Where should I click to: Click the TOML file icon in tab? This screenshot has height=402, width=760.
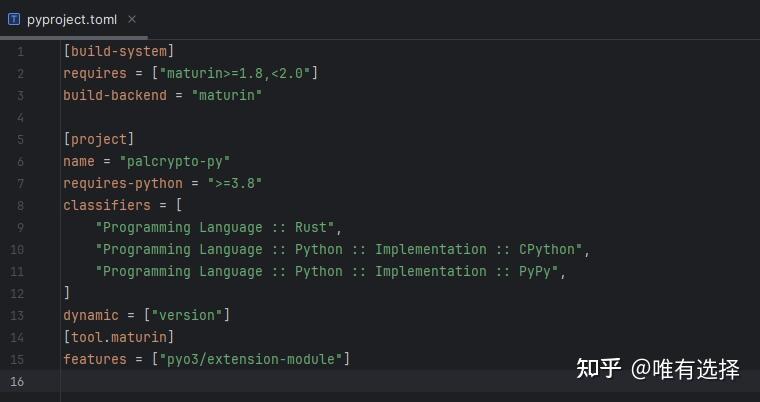tap(14, 19)
